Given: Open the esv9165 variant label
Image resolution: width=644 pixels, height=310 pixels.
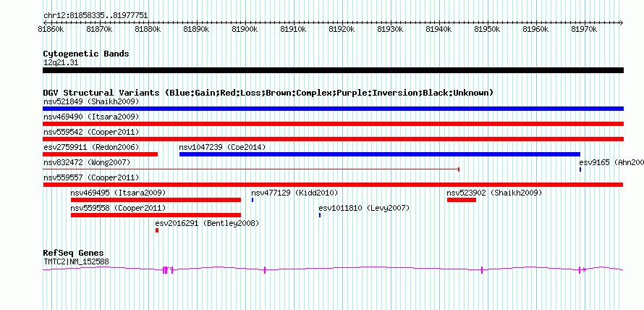Looking at the screenshot, I should tap(611, 162).
